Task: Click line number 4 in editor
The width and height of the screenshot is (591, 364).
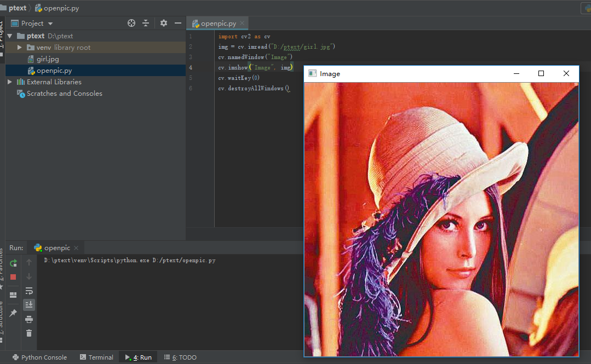Action: [x=190, y=67]
